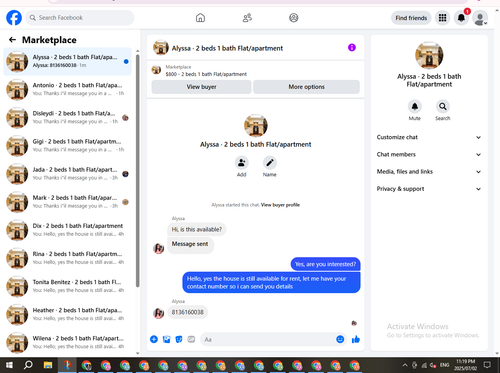Open the notifications bell
This screenshot has height=373, width=500.
click(461, 18)
